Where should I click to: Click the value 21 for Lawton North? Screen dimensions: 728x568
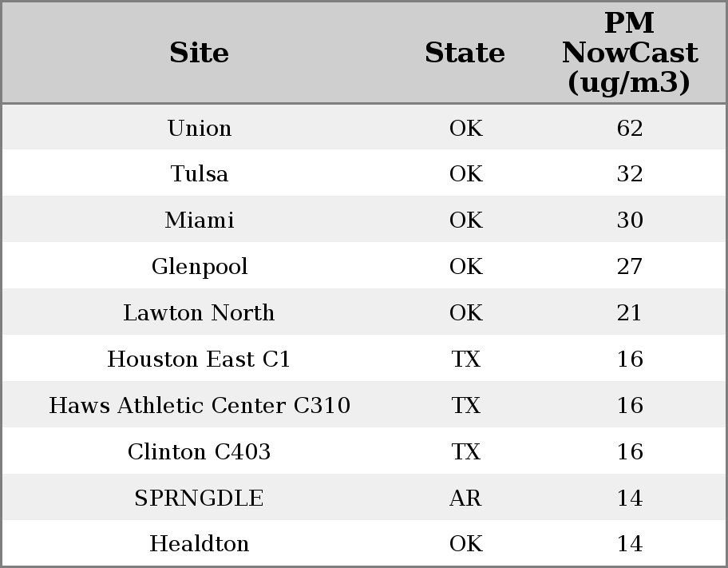630,312
